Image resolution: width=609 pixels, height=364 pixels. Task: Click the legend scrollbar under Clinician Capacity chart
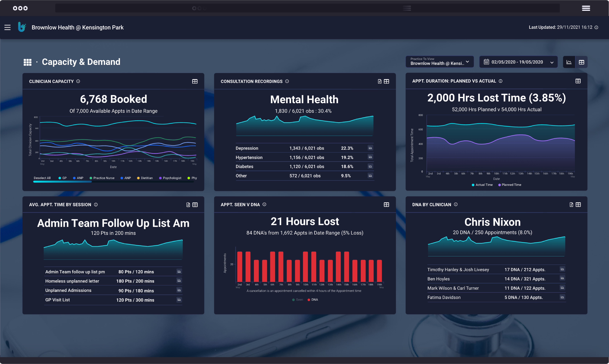tap(62, 182)
